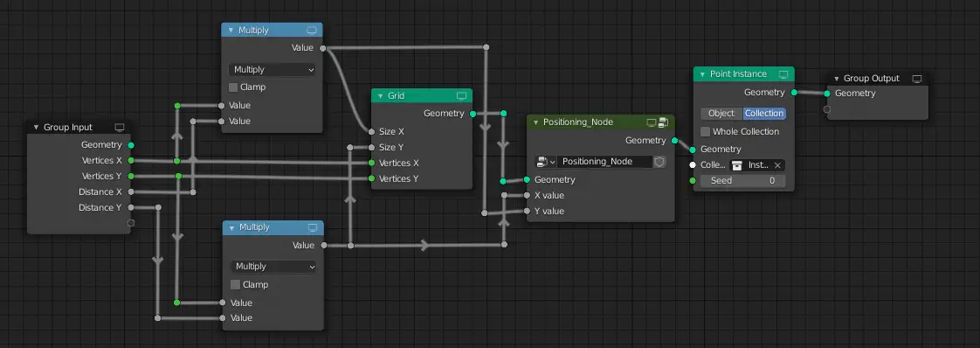The width and height of the screenshot is (980, 348).
Task: Select the Grid node by its title
Action: (397, 96)
